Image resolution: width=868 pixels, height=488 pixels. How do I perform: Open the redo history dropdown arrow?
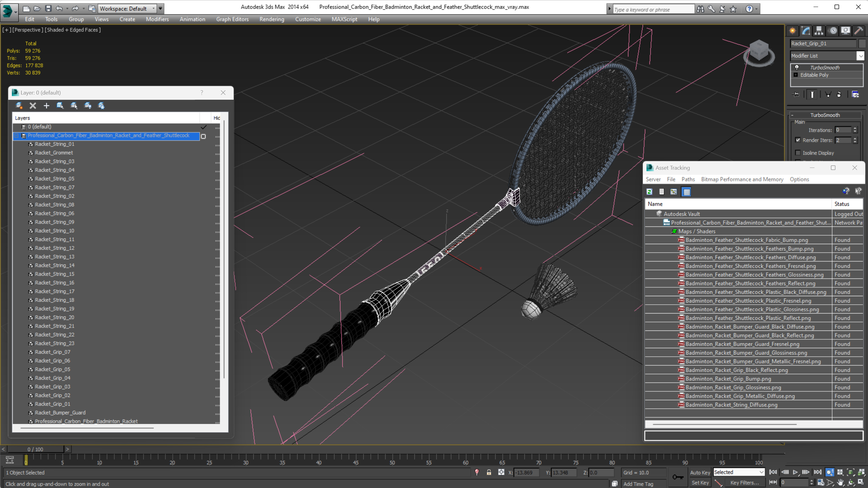(84, 9)
